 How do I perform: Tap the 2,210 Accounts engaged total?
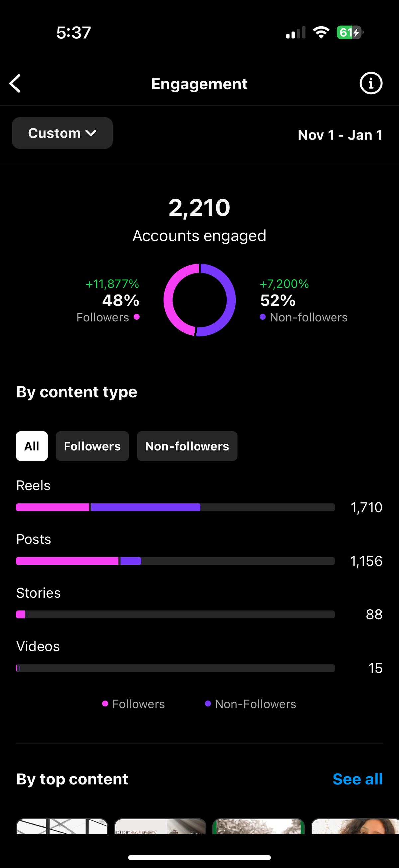[x=199, y=208]
